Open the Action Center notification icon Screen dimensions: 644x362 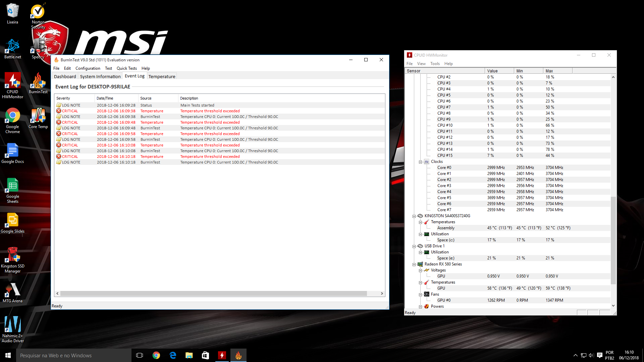[600, 355]
